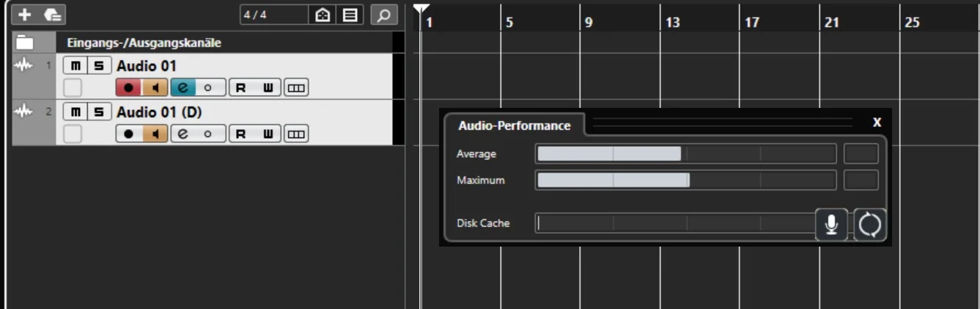Select the Audio 01 track name

click(147, 66)
